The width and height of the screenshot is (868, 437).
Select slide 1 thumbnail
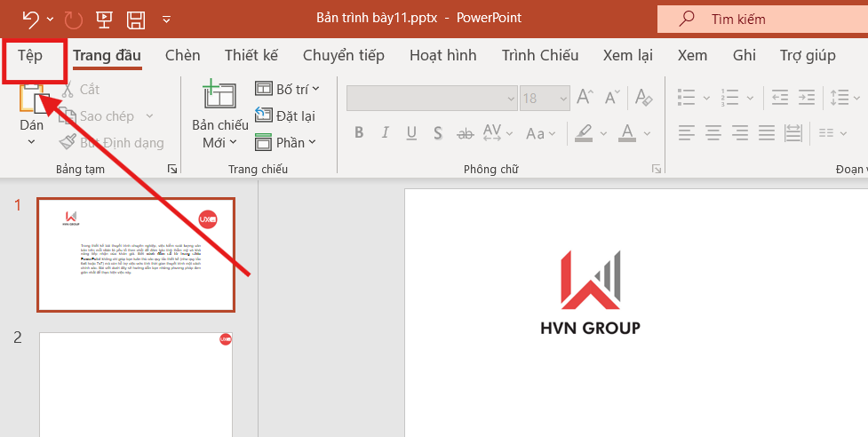[136, 254]
